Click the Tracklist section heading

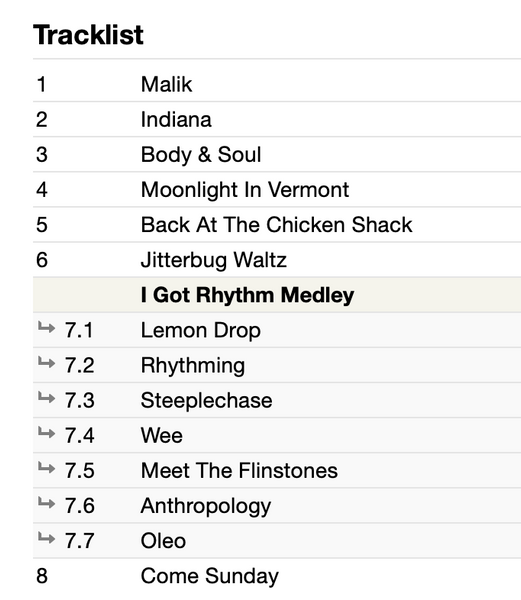click(x=88, y=35)
